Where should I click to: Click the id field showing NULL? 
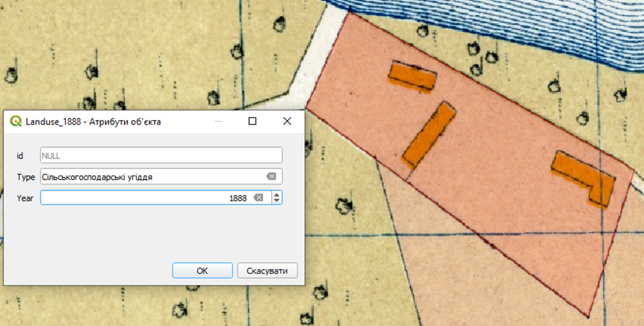161,155
